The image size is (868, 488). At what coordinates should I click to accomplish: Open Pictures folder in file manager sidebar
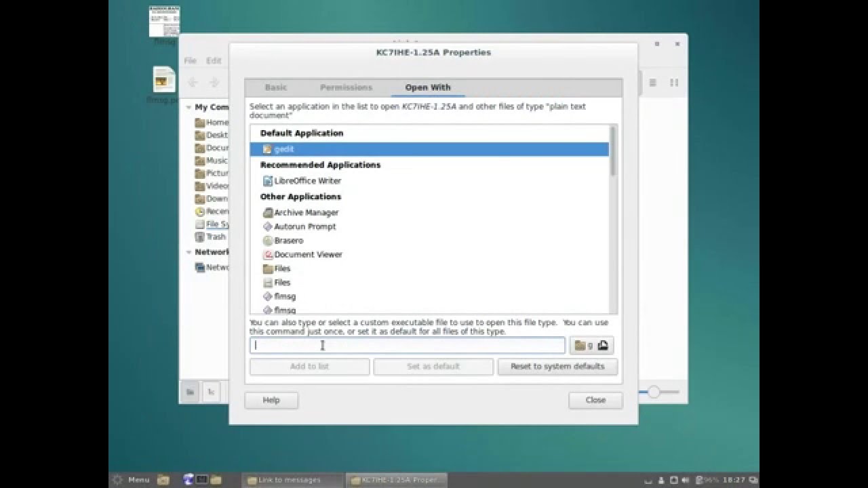point(212,174)
